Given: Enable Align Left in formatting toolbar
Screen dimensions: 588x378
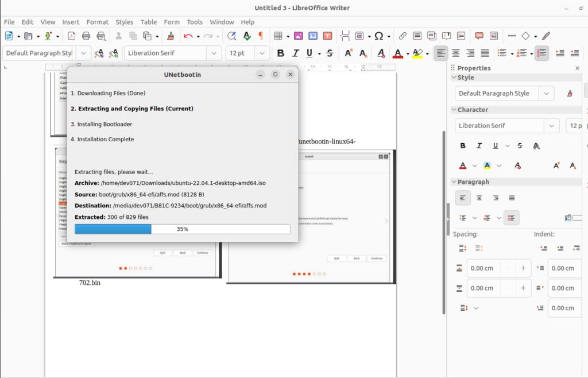Looking at the screenshot, I should coord(441,53).
